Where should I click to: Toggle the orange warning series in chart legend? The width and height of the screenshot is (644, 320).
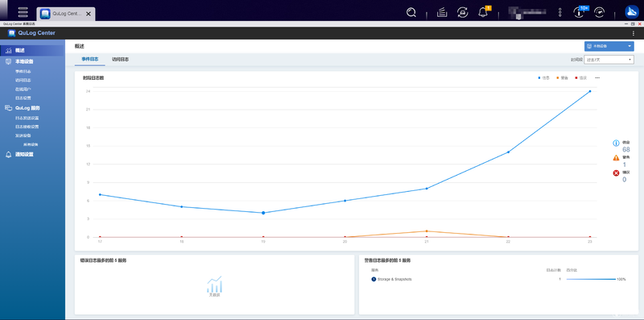(562, 77)
